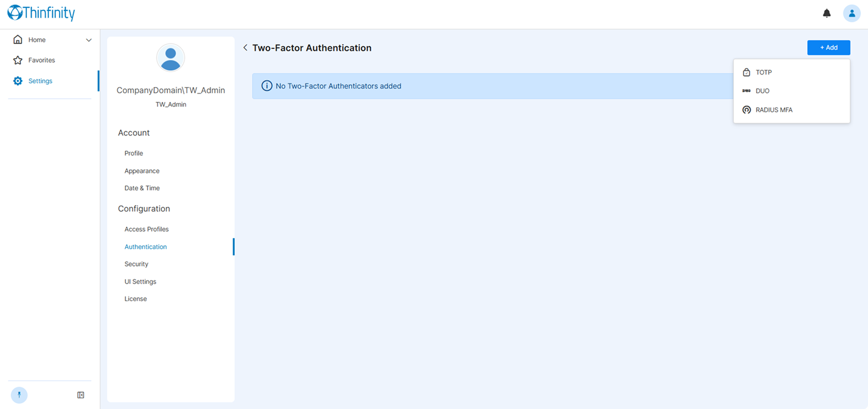Click the small TW_Admin label
868x409 pixels.
[170, 104]
